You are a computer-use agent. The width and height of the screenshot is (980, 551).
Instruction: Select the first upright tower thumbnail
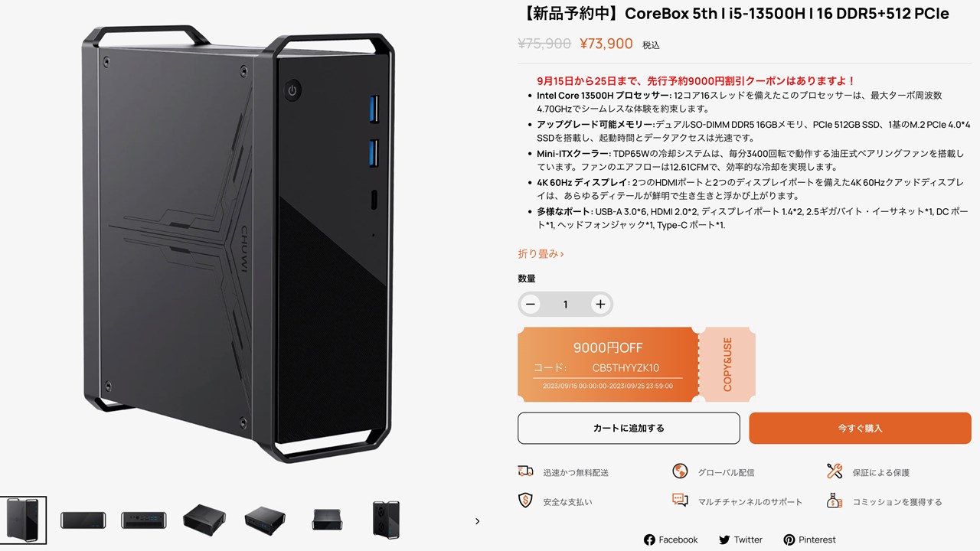[23, 520]
